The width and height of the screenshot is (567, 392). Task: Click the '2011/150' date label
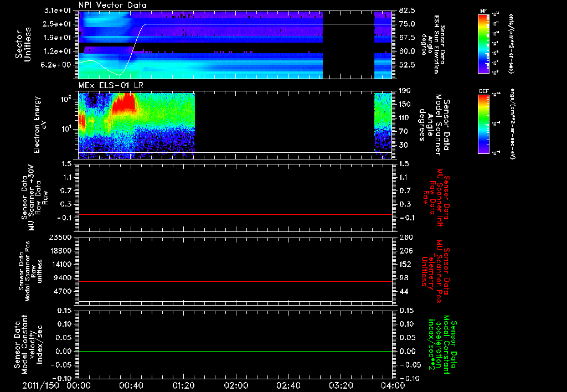[x=40, y=385]
